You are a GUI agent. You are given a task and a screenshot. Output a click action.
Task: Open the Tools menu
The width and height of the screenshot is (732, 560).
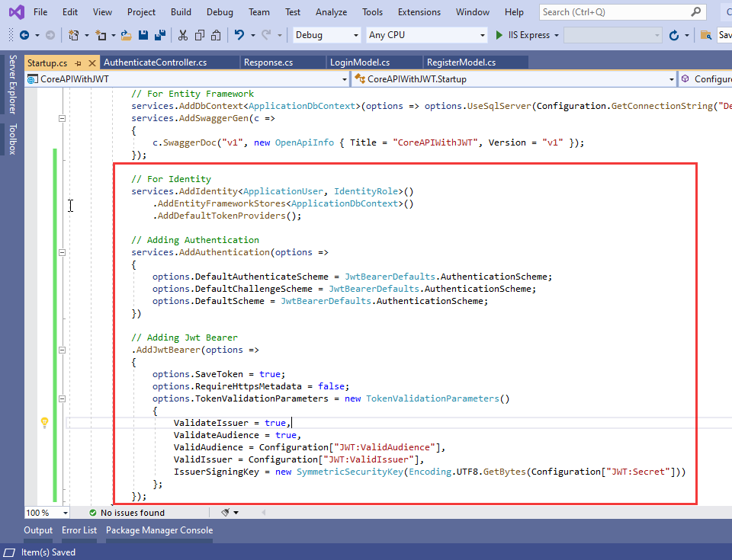[x=373, y=12]
